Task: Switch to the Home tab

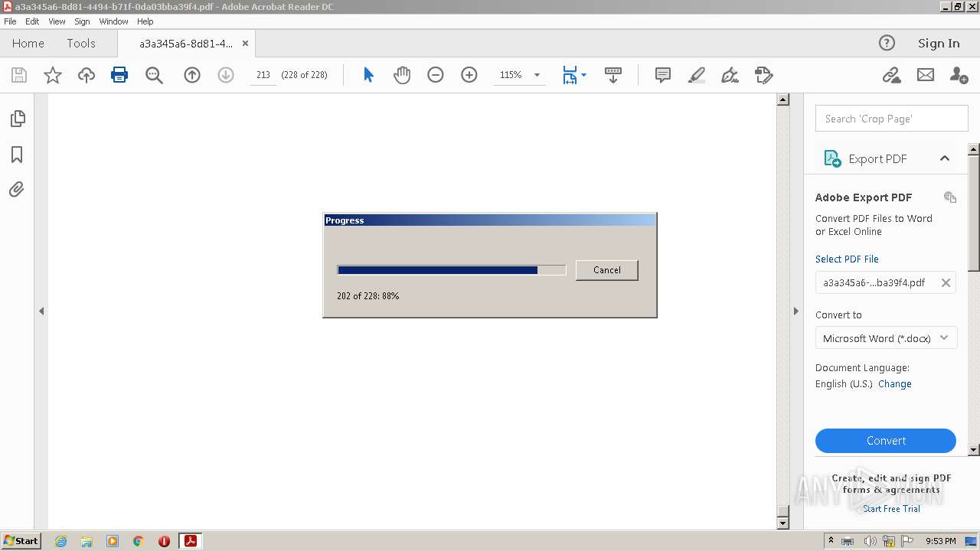Action: pos(28,44)
